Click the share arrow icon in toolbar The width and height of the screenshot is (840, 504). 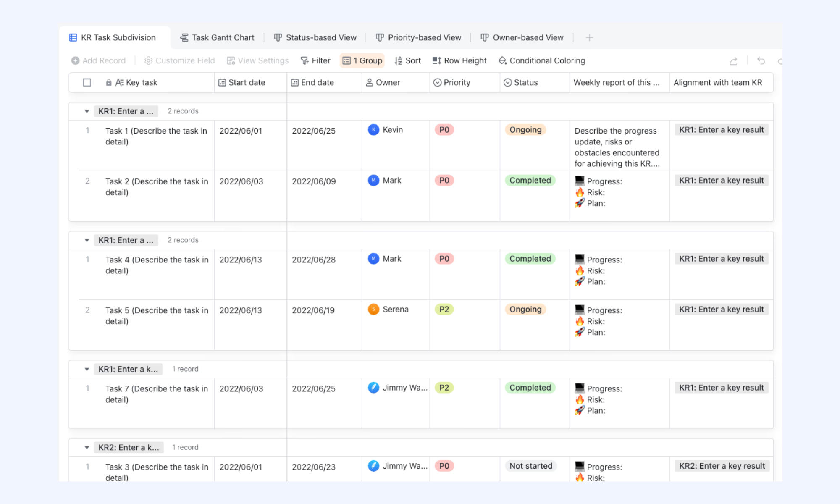pyautogui.click(x=733, y=61)
